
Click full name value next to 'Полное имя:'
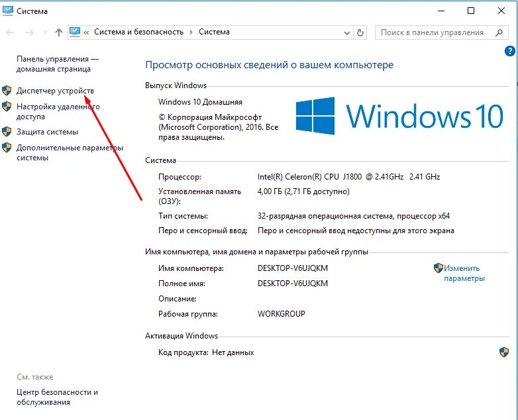click(x=293, y=283)
